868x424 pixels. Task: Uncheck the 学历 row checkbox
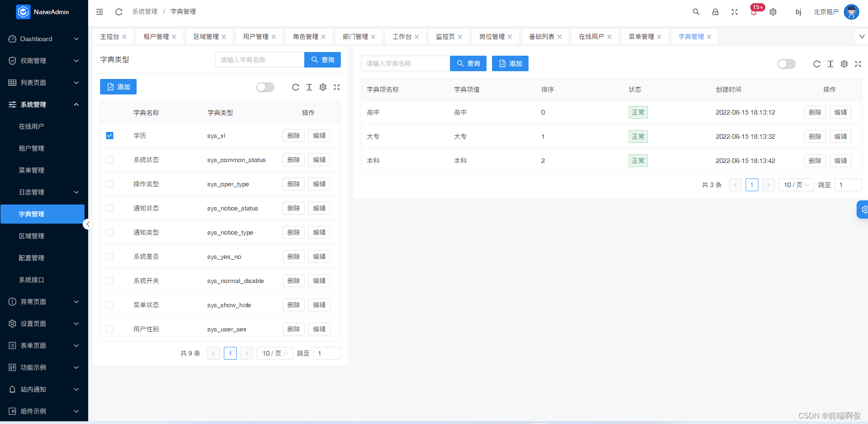point(110,136)
